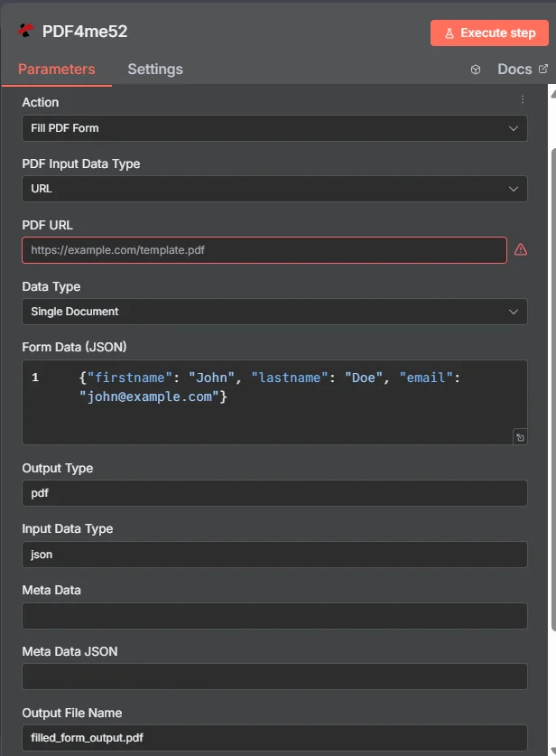Screen dimensions: 556x756
Task: Switch to the Settings tab
Action: click(155, 69)
